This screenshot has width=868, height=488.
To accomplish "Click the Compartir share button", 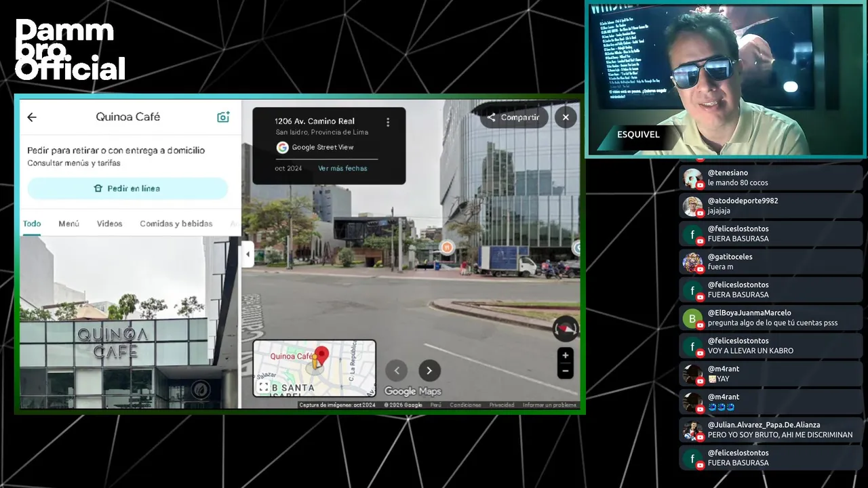I will 513,117.
